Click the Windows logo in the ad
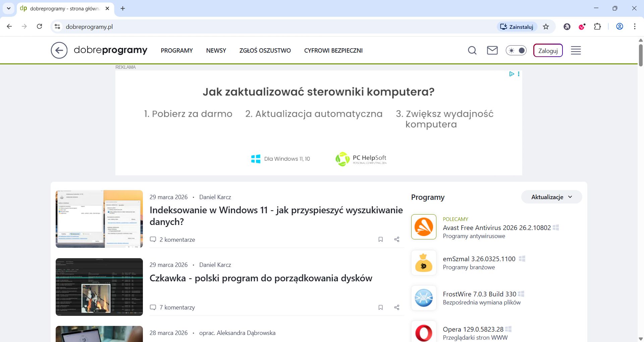 pyautogui.click(x=256, y=159)
